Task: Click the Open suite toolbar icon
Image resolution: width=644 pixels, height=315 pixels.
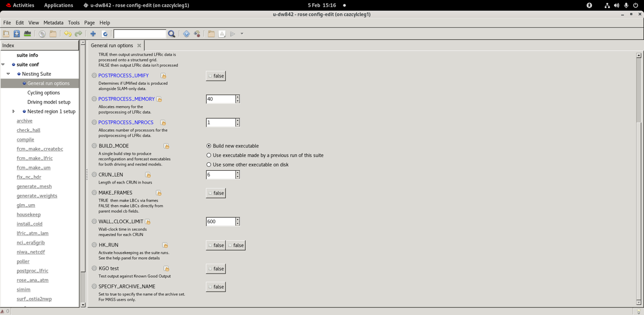Action: (x=6, y=34)
